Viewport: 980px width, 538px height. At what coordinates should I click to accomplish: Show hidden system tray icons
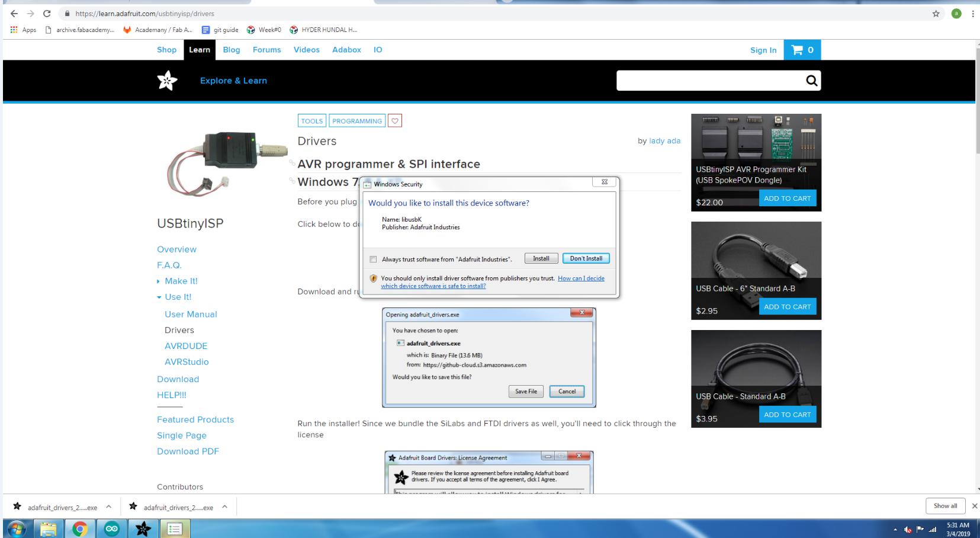895,530
